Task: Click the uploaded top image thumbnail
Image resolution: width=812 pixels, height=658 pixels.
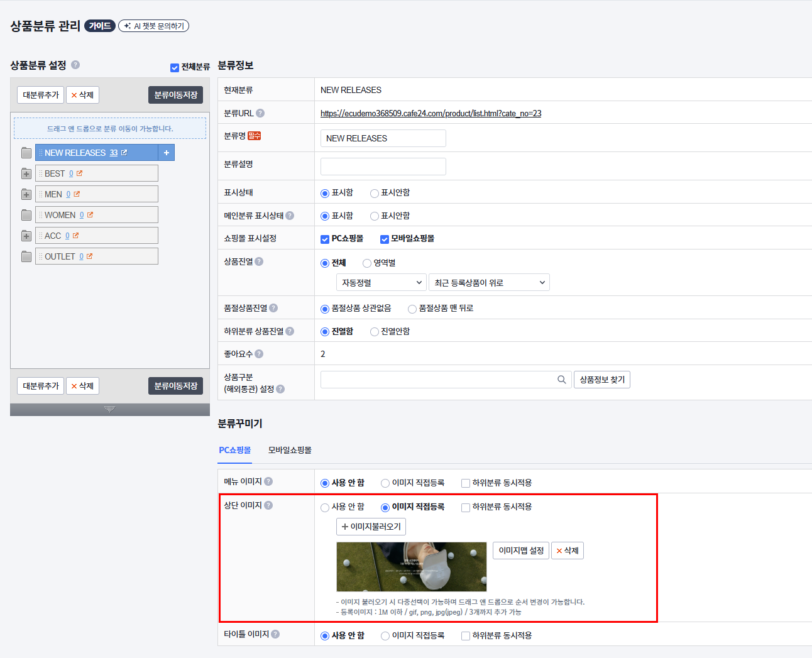Action: click(411, 566)
